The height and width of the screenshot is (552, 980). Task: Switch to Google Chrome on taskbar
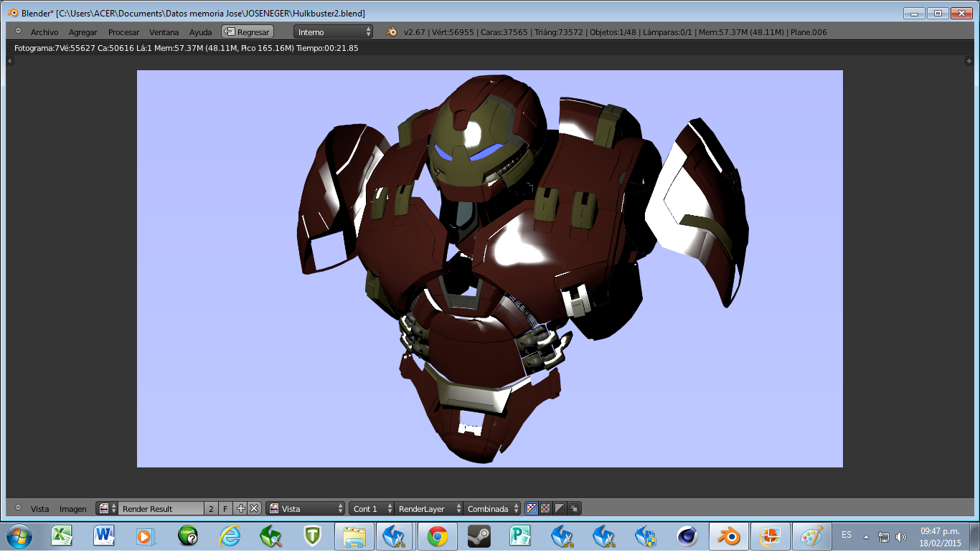click(x=438, y=536)
